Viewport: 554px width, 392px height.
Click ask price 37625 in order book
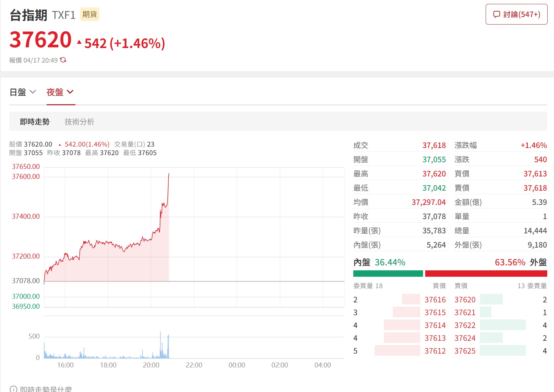465,351
